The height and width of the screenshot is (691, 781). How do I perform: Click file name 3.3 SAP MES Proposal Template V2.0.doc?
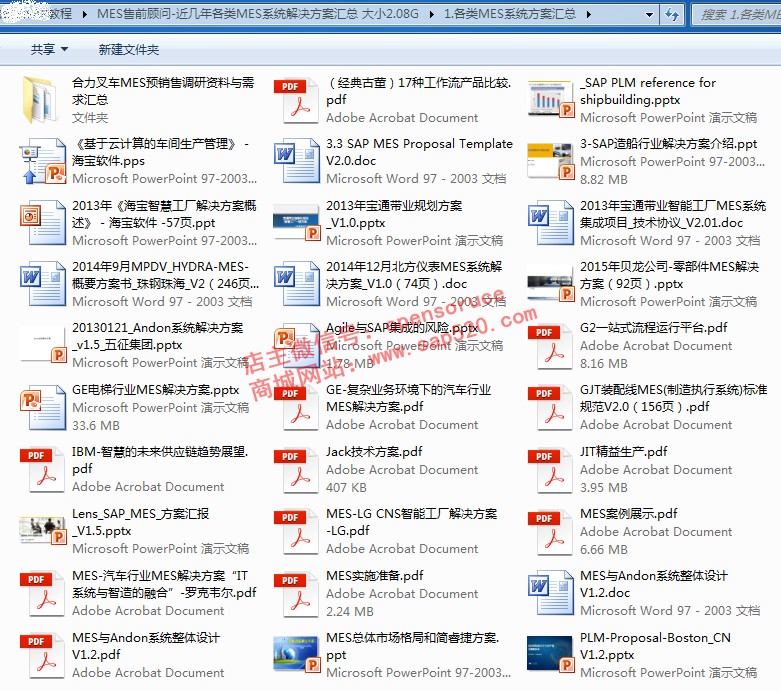coord(419,152)
